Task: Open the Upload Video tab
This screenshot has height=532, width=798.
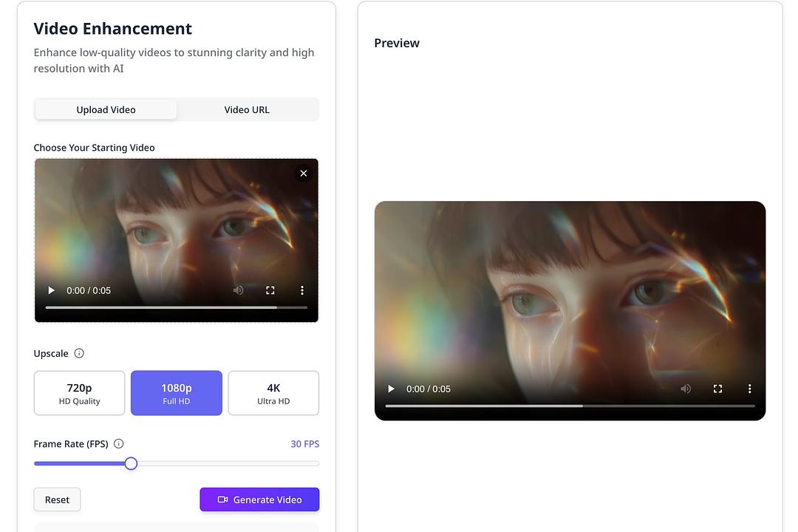Action: pyautogui.click(x=106, y=109)
